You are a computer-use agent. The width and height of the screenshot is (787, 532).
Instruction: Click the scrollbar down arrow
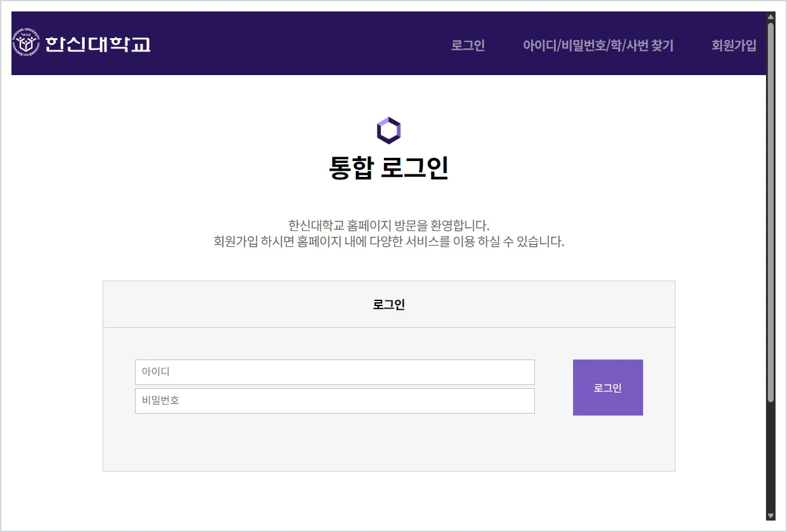(770, 515)
